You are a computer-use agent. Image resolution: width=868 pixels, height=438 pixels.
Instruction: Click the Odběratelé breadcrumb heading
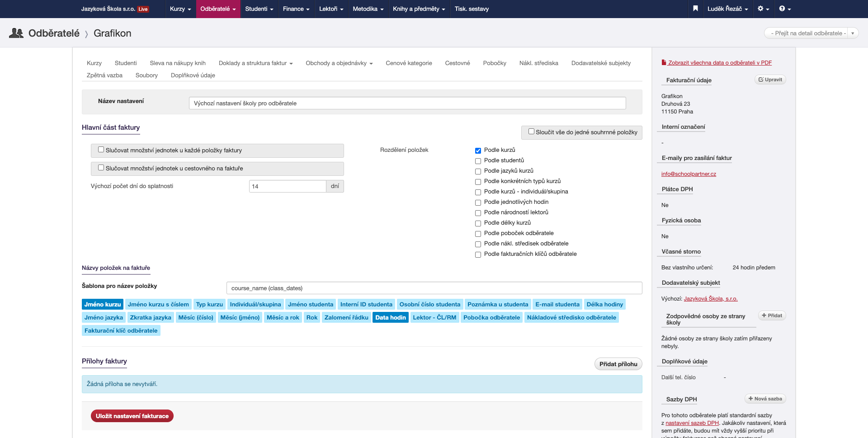click(54, 33)
